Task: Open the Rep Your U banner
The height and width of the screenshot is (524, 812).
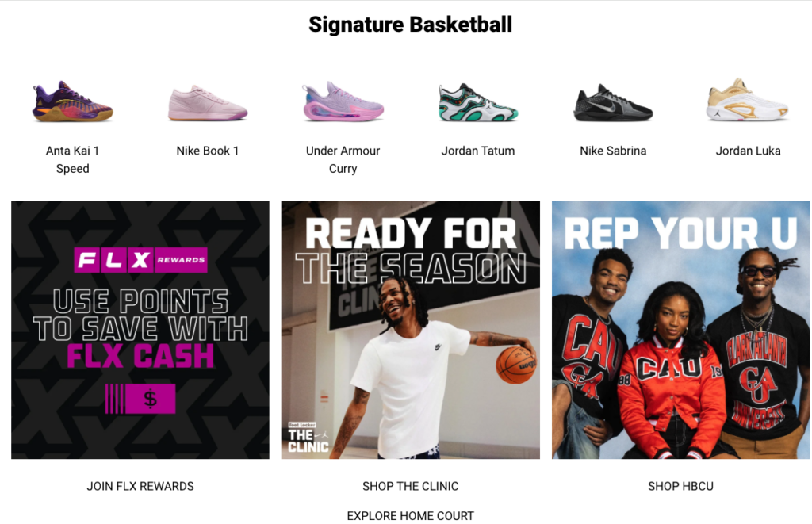Action: (x=680, y=330)
